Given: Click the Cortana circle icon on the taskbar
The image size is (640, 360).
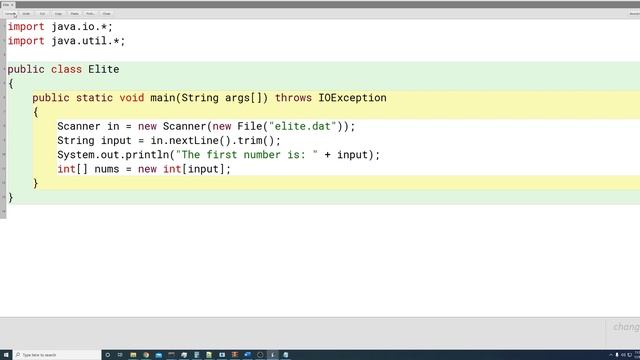Looking at the screenshot, I should [108, 355].
